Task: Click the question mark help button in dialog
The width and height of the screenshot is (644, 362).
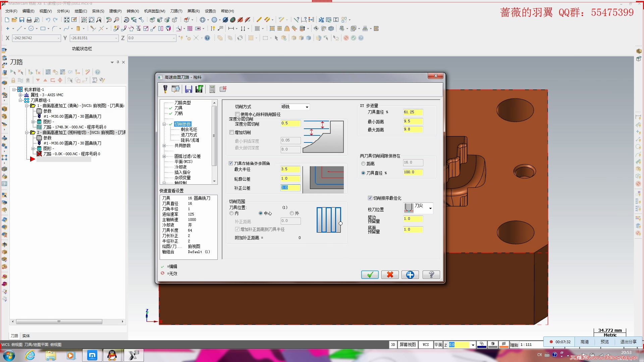Action: coord(431,275)
